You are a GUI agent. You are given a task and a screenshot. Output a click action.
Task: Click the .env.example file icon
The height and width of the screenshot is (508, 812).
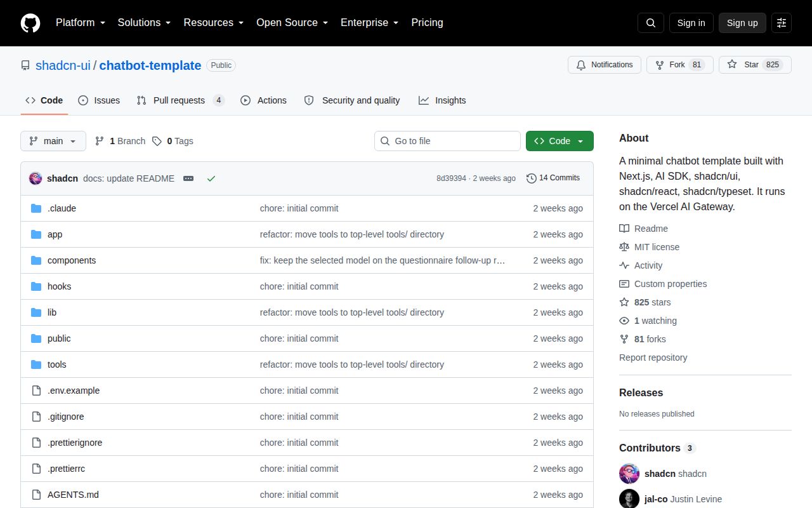[36, 391]
